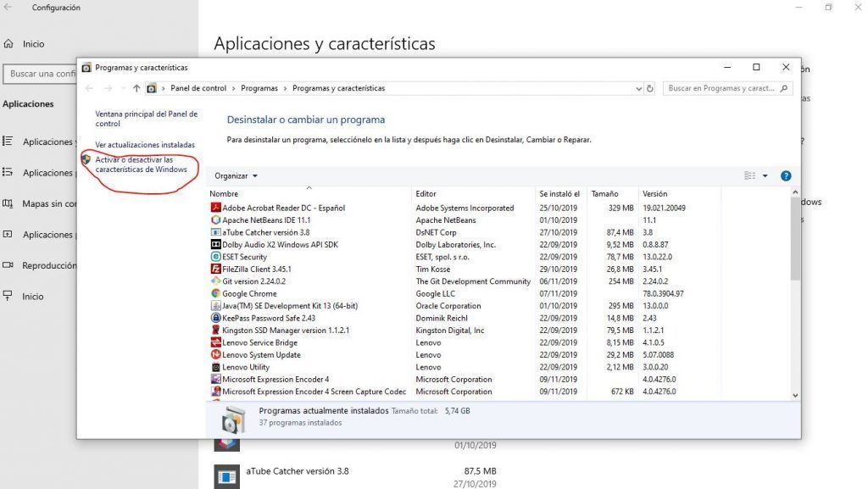Open Activar o desactivar características de Windows
868x489 pixels.
tap(142, 164)
